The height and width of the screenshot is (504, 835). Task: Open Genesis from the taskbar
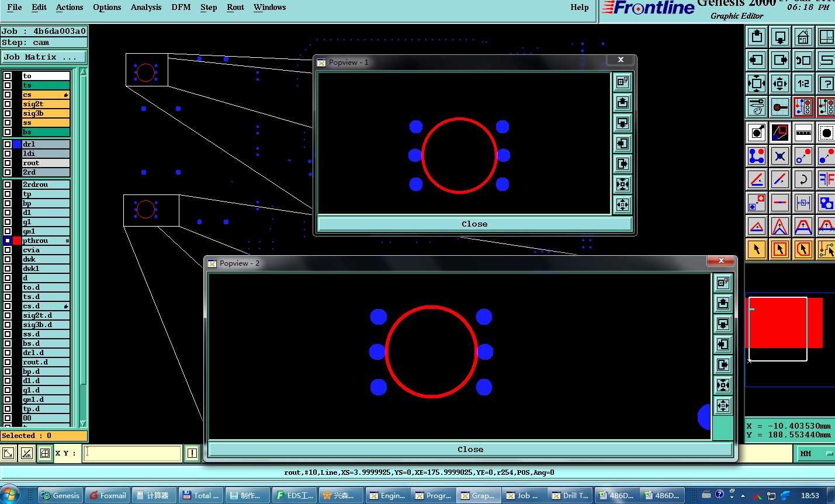[x=61, y=495]
